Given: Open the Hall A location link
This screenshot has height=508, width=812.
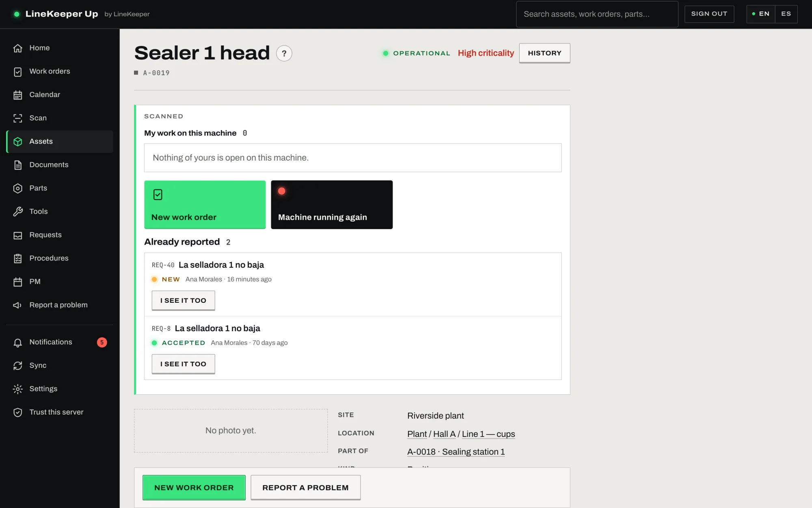Looking at the screenshot, I should pyautogui.click(x=444, y=434).
